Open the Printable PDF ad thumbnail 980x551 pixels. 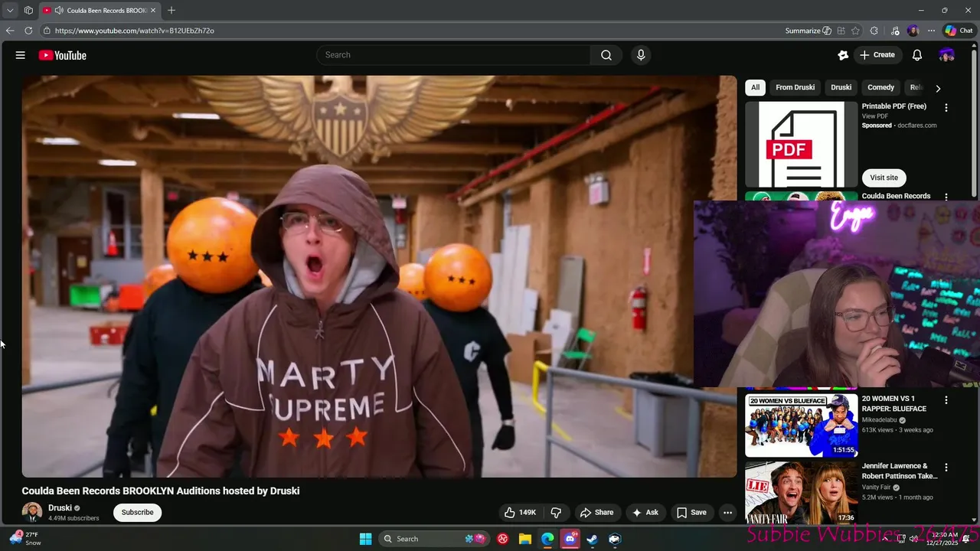[802, 145]
